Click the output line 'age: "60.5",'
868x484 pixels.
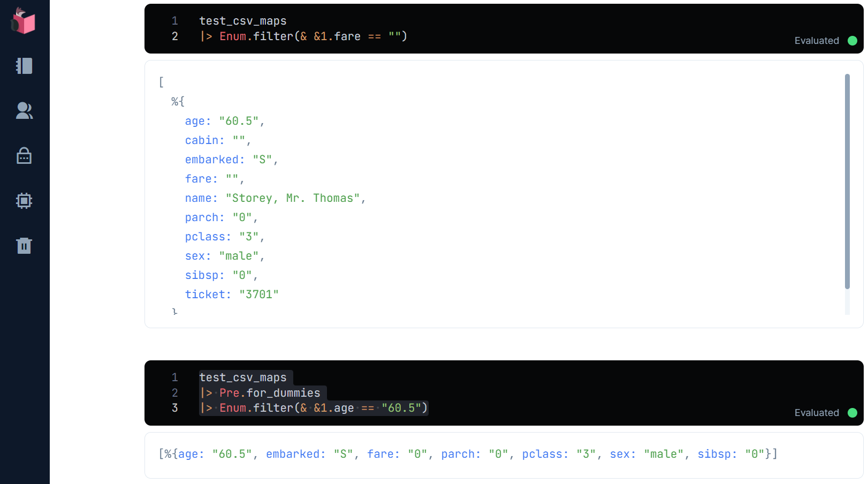pos(225,121)
